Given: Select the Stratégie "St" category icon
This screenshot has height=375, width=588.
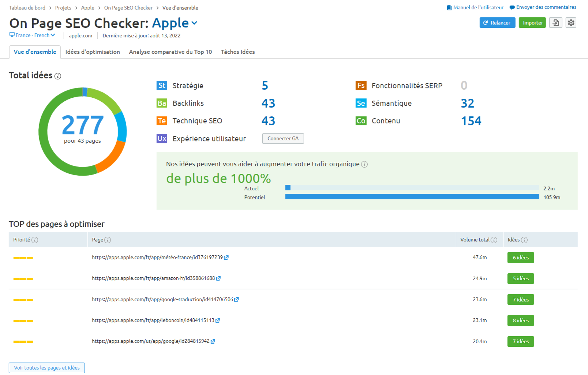Looking at the screenshot, I should (x=161, y=86).
